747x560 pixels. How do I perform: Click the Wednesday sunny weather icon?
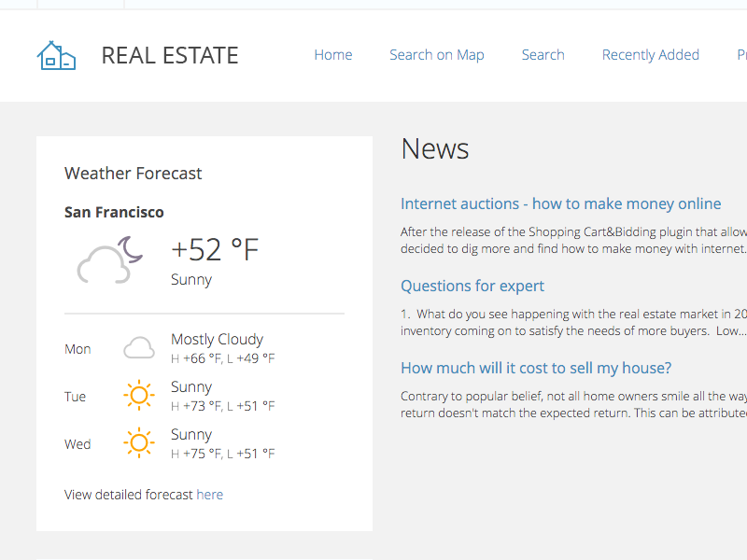[x=138, y=442]
